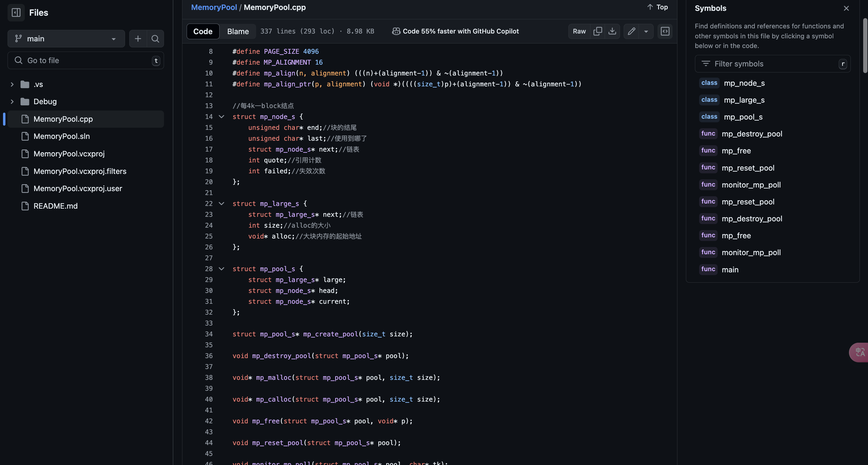868x465 pixels.
Task: Switch to the Code tab
Action: point(203,31)
